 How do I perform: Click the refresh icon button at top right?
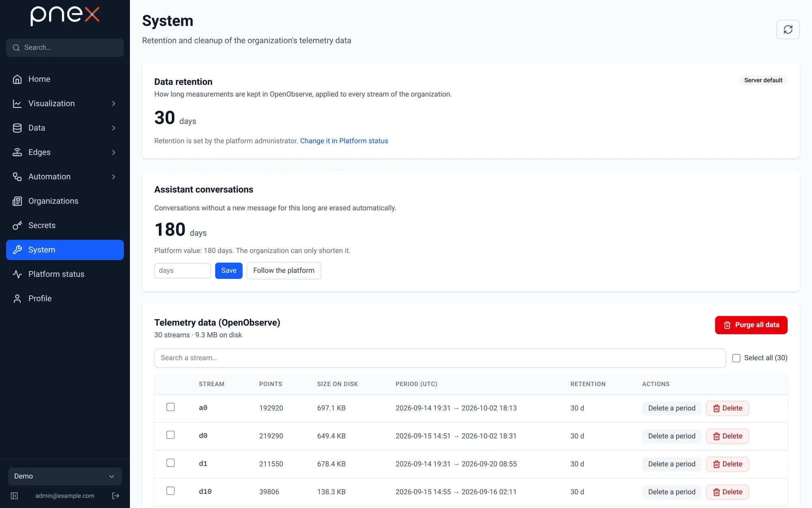pos(788,29)
